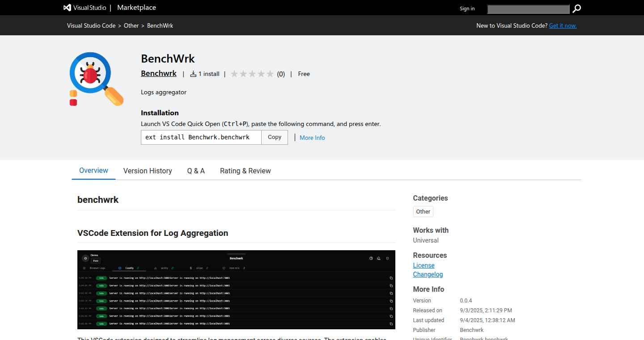The width and height of the screenshot is (644, 340).
Task: Click the Other category tag
Action: 423,211
